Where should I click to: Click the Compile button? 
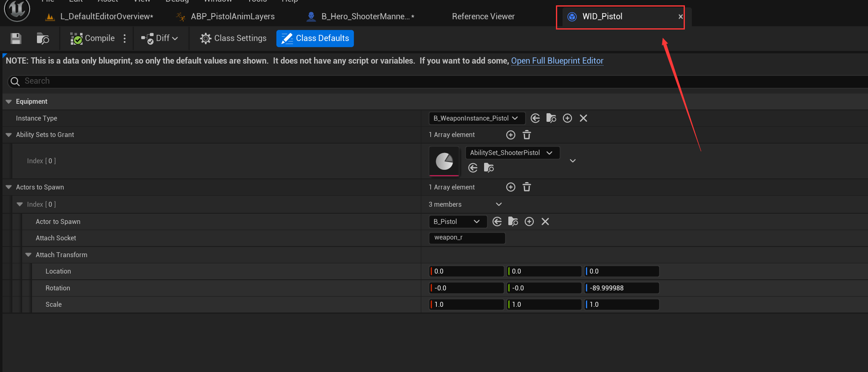tap(93, 39)
